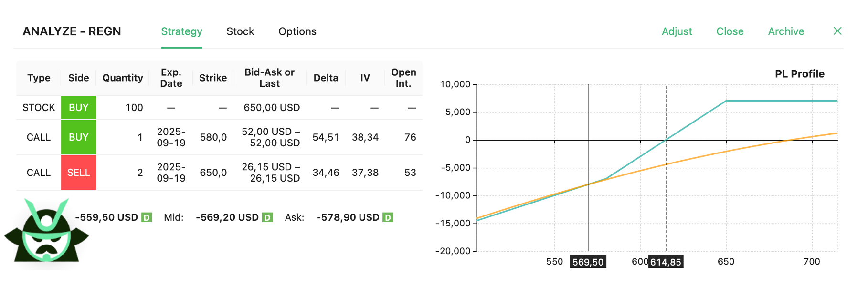This screenshot has width=868, height=286.
Task: Click the delayed 'D' badge beside -559,50 USD
Action: click(147, 217)
